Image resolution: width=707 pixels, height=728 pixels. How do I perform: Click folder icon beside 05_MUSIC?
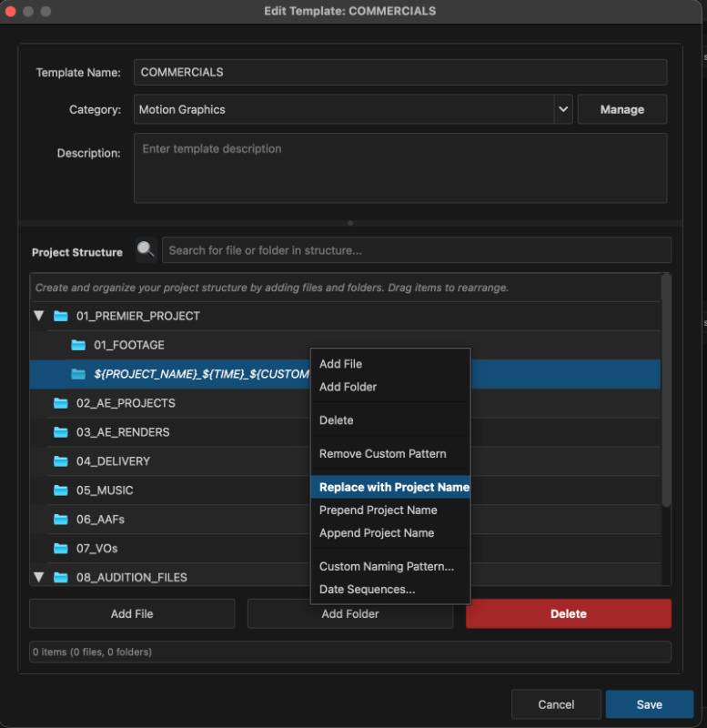61,490
